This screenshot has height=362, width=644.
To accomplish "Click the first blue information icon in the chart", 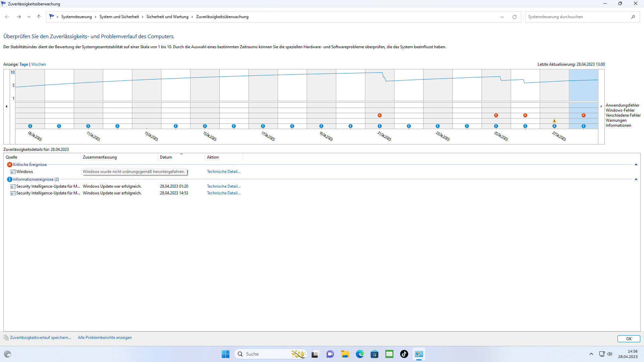I will coord(30,126).
